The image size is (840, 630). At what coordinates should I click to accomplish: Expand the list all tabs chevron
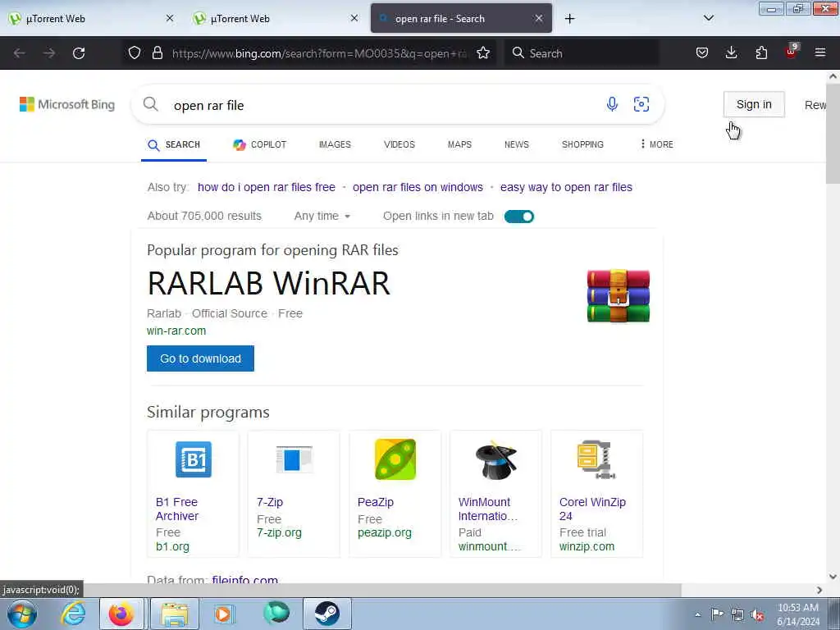tap(708, 18)
